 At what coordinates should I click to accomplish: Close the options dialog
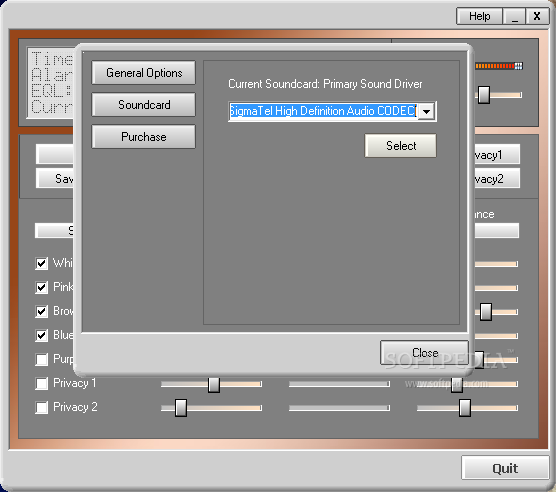click(424, 352)
